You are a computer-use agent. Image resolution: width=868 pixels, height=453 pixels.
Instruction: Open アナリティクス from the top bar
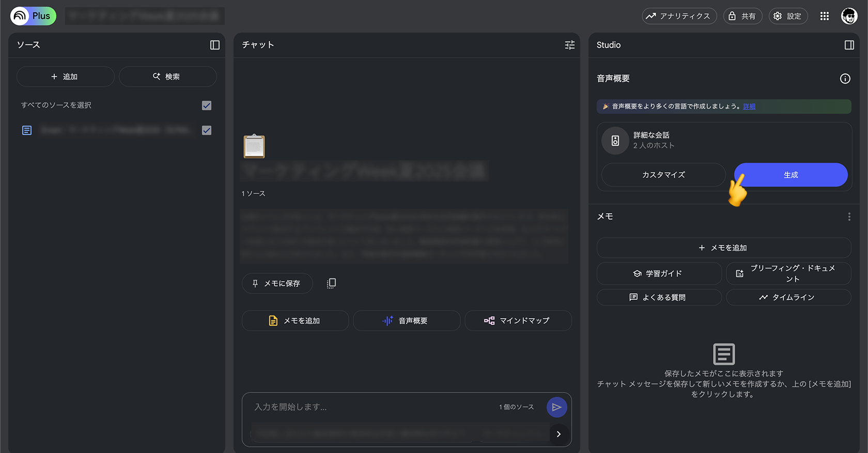tap(679, 16)
